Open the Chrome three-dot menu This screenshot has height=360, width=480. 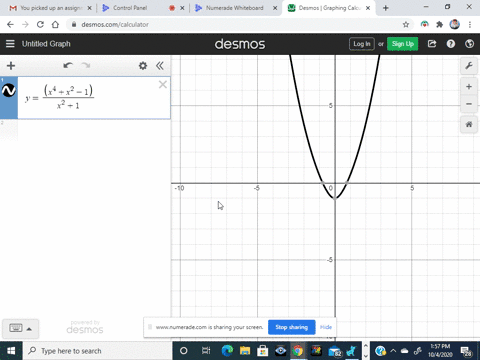(470, 24)
